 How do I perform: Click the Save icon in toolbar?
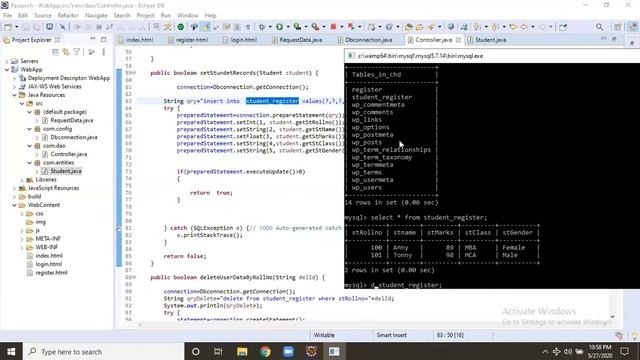[x=26, y=27]
